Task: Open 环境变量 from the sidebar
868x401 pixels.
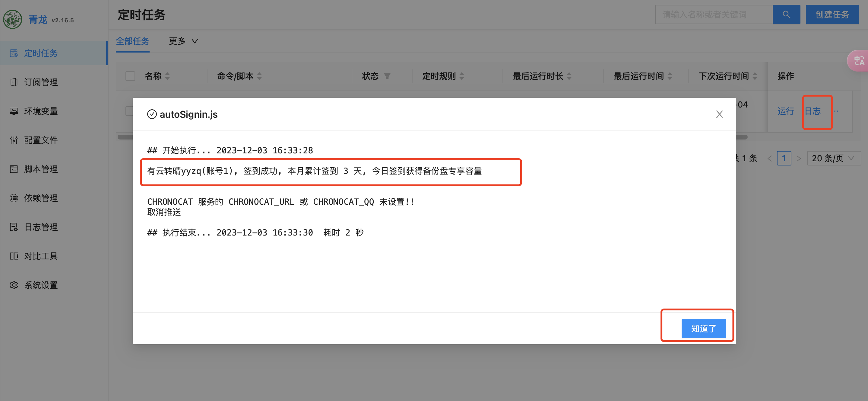Action: (40, 111)
